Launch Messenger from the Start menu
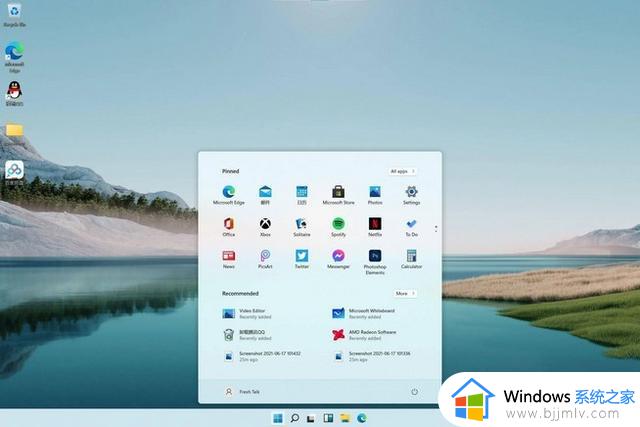This screenshot has width=640, height=427. [x=338, y=259]
